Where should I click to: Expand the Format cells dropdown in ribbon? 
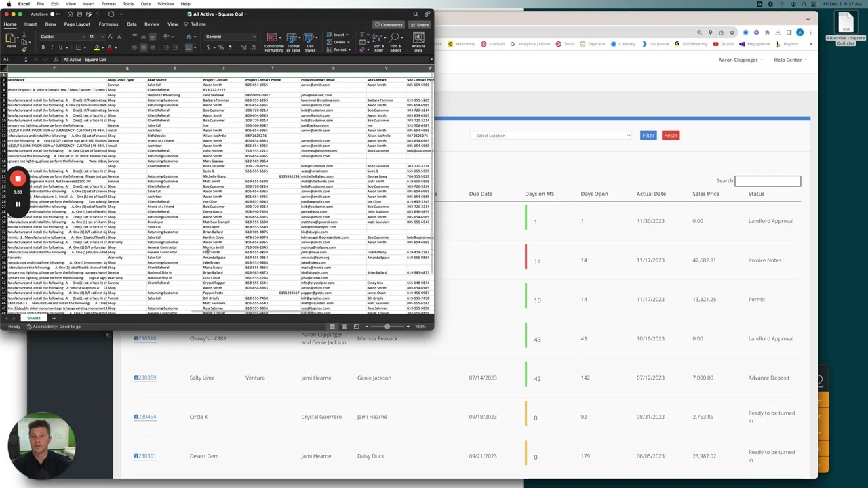348,49
